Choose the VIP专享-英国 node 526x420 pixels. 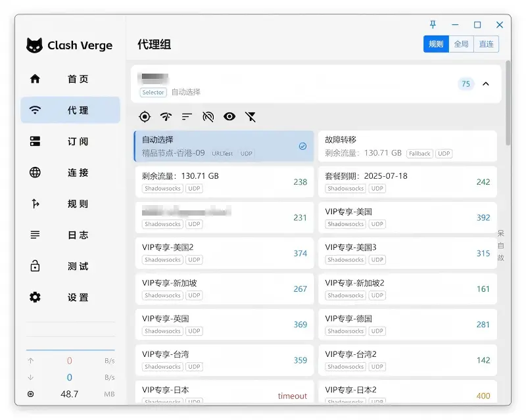pyautogui.click(x=224, y=325)
